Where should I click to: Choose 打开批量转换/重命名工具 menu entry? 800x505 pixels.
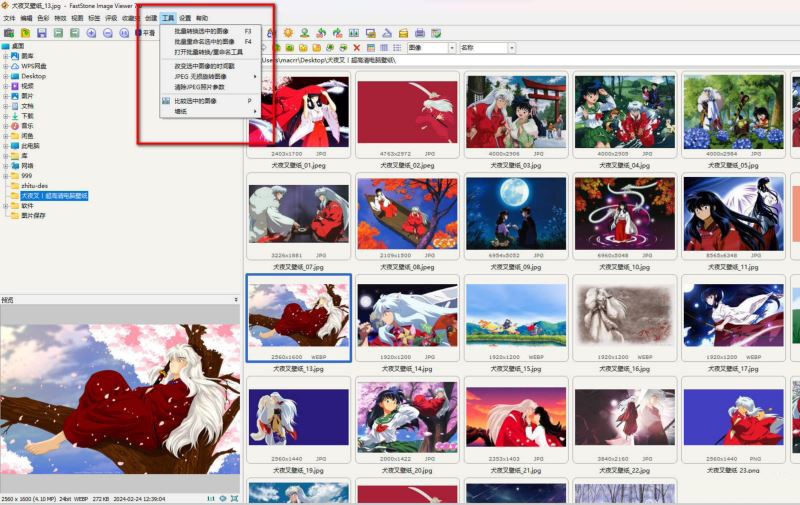211,52
